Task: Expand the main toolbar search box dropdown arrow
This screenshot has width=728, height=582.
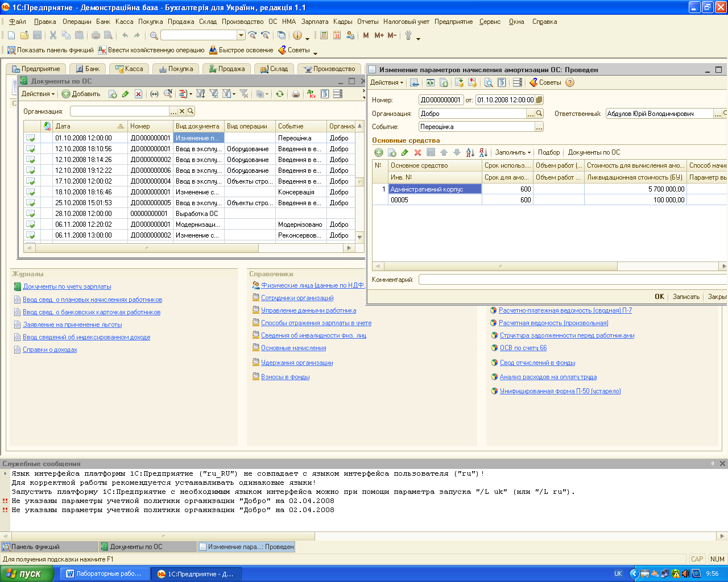Action: click(x=241, y=35)
